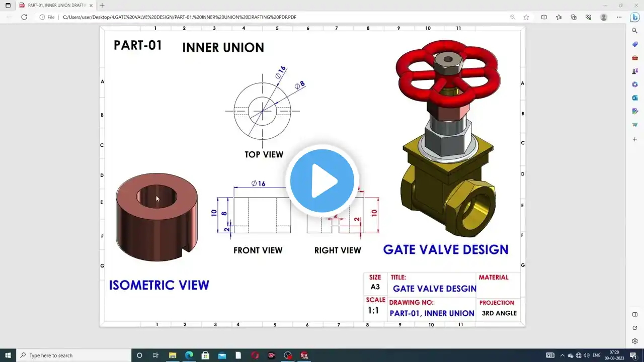Open Cortana from the taskbar
This screenshot has height=362, width=644.
(139, 355)
